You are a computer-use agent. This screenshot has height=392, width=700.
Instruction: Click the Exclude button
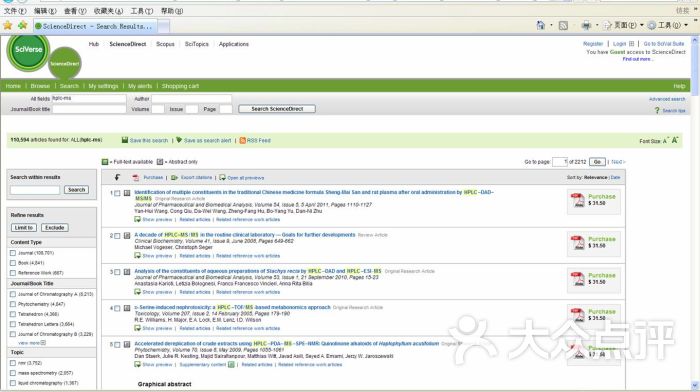click(x=54, y=228)
